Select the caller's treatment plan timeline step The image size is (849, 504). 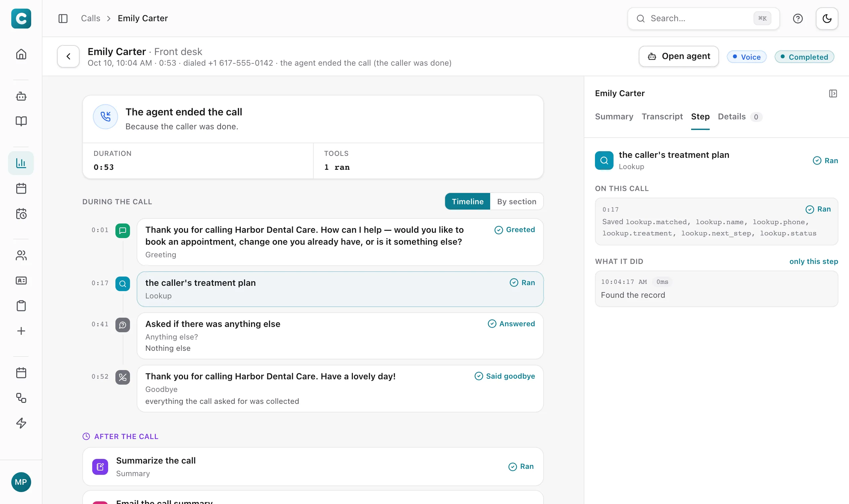[340, 289]
